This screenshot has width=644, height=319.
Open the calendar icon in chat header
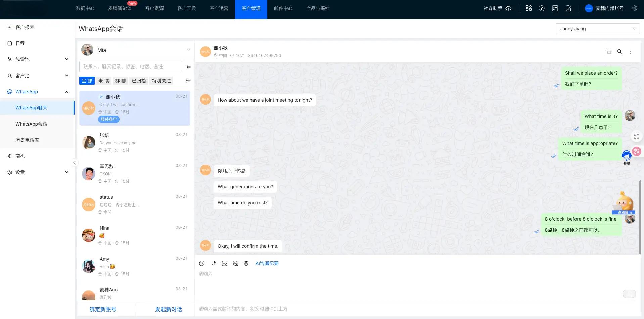[609, 52]
